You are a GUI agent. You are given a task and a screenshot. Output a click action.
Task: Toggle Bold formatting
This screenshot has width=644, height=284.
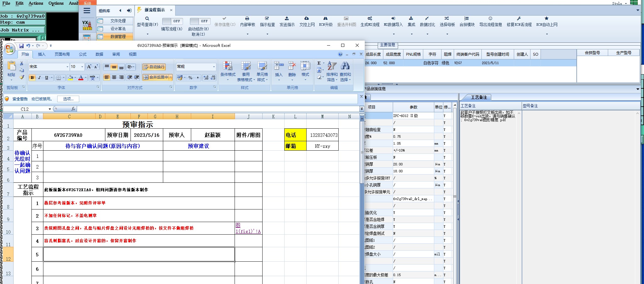click(32, 78)
